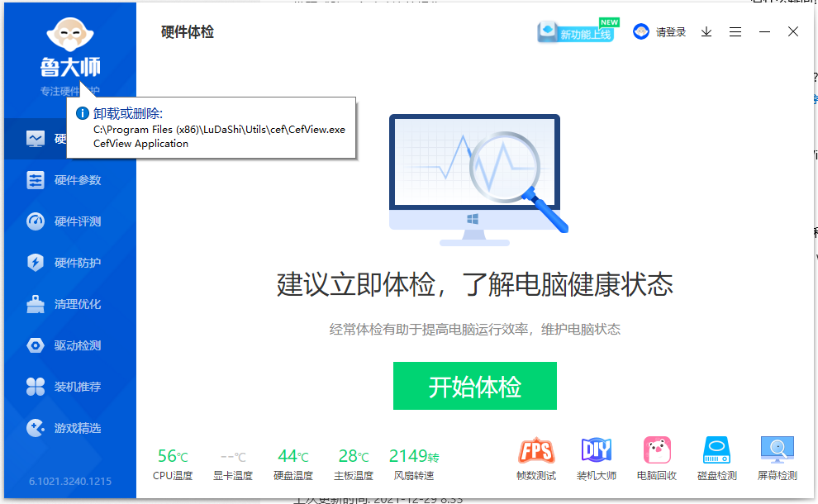
Task: Close the Ludashi window
Action: tap(793, 32)
